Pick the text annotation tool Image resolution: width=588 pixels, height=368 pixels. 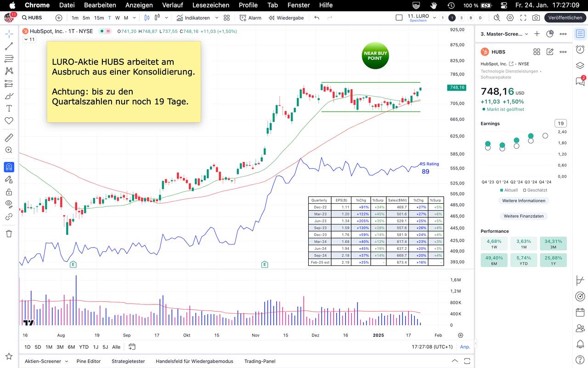coord(9,109)
